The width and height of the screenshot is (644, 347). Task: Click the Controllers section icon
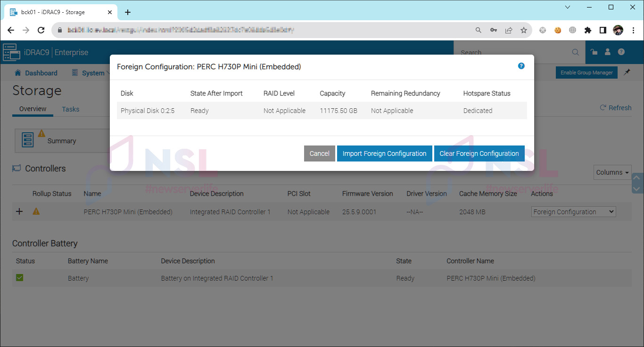coord(17,168)
